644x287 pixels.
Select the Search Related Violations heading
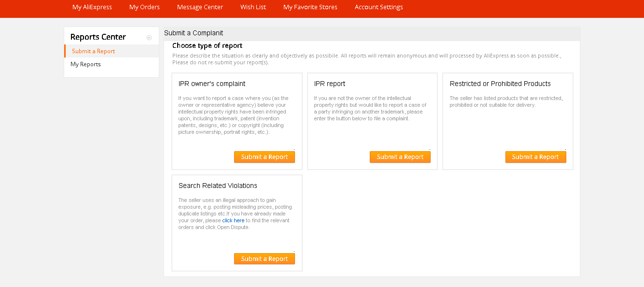[218, 186]
